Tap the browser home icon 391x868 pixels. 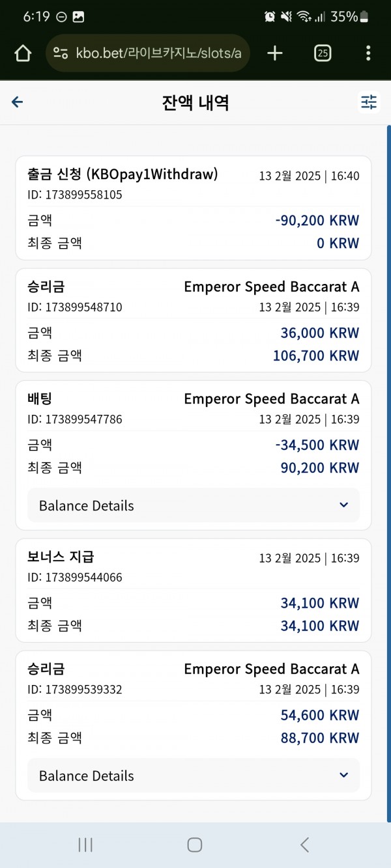click(x=23, y=53)
